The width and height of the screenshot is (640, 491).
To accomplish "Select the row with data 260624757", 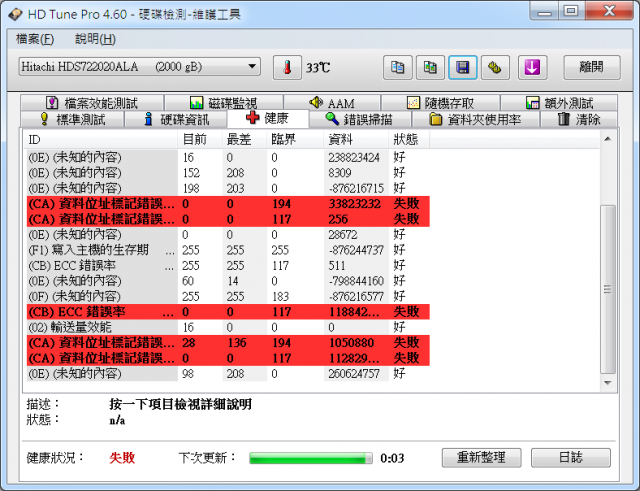I will [228, 374].
